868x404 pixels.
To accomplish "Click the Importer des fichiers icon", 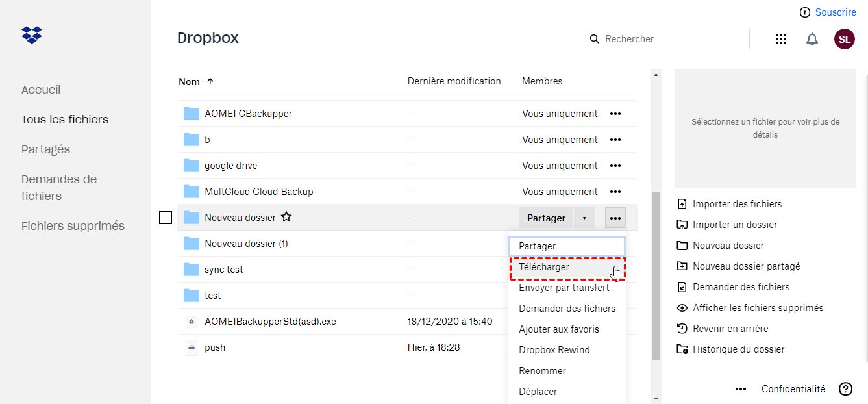I will pos(682,204).
